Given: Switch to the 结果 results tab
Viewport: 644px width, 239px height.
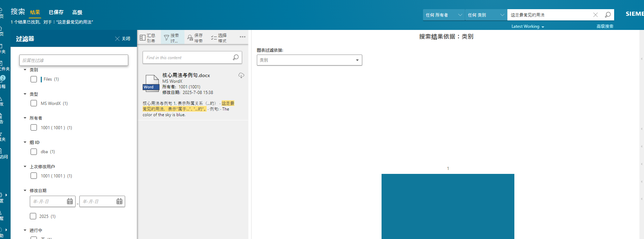Looking at the screenshot, I should (x=35, y=12).
